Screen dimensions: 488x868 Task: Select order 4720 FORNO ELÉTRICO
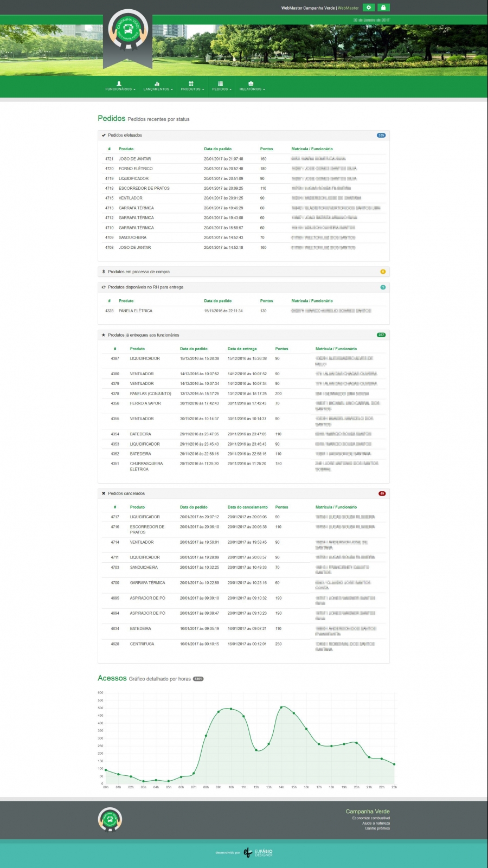[243, 169]
